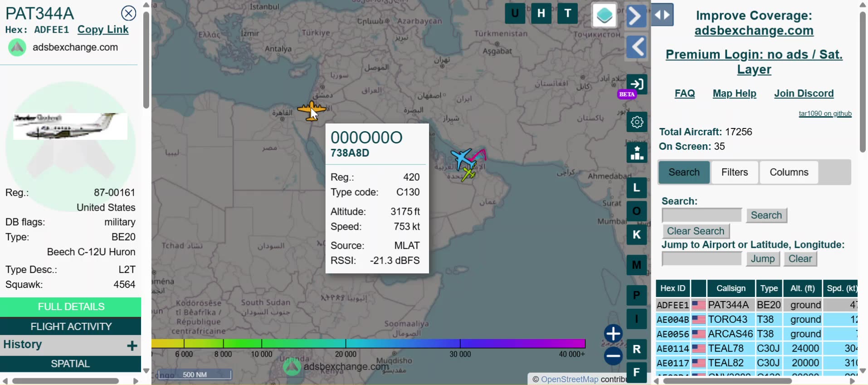Open the map layers selector icon
868x385 pixels.
pos(605,15)
